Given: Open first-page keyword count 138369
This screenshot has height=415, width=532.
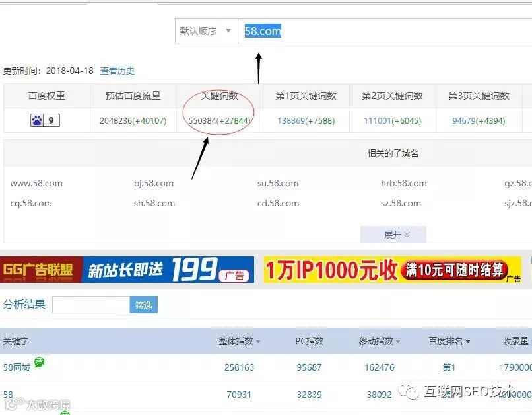Looking at the screenshot, I should click(x=291, y=120).
